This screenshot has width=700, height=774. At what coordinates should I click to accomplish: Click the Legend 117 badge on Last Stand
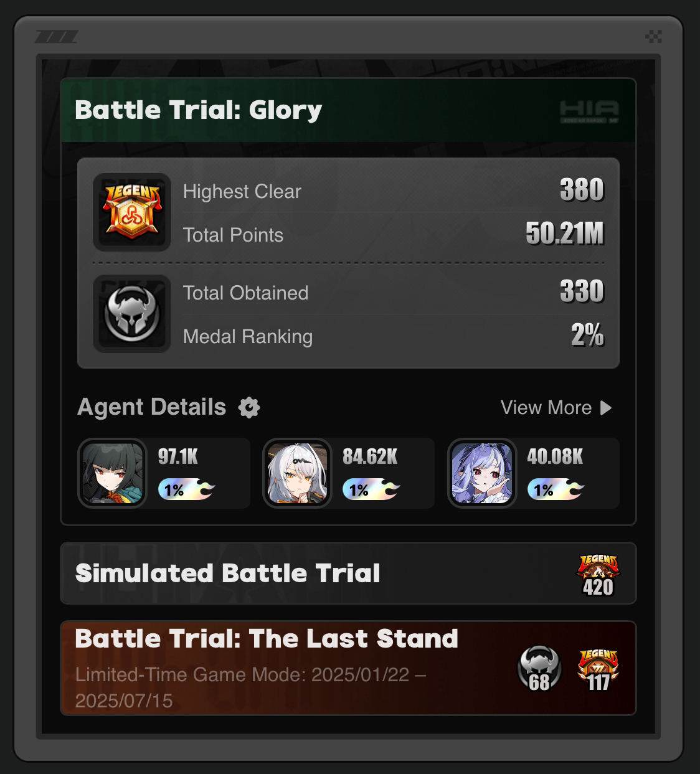[598, 670]
